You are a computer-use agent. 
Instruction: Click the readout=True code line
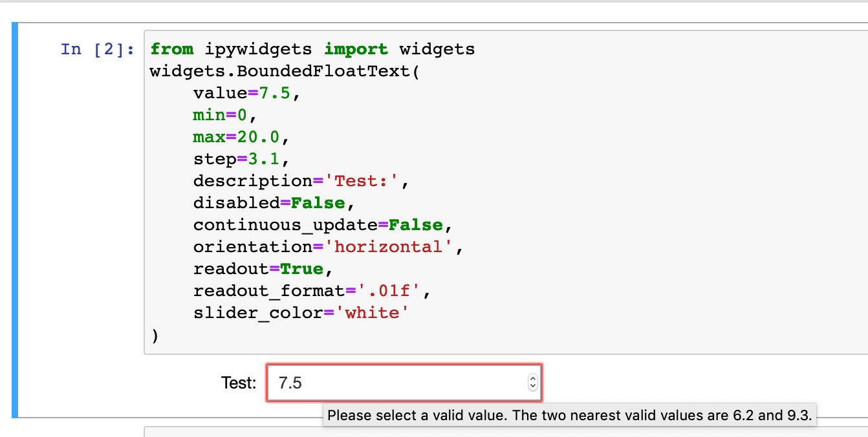point(263,269)
